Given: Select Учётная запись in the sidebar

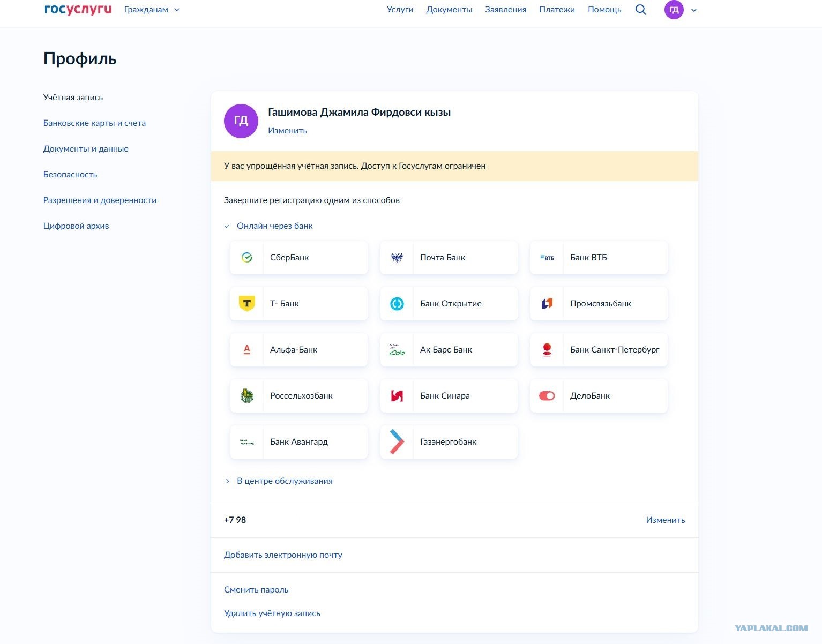Looking at the screenshot, I should pos(73,98).
